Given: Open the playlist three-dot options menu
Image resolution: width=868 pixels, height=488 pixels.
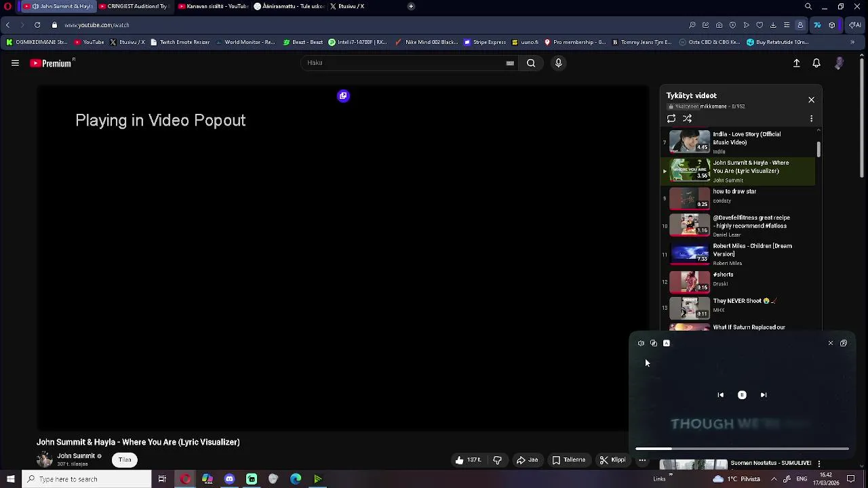Looking at the screenshot, I should 811,119.
